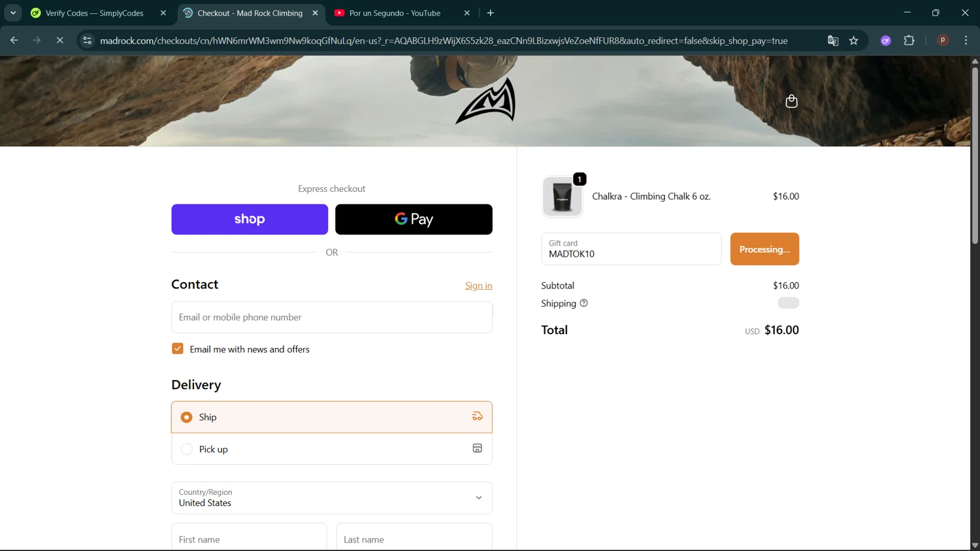The image size is (980, 551).
Task: Click the Contact section heading
Action: pos(195,285)
